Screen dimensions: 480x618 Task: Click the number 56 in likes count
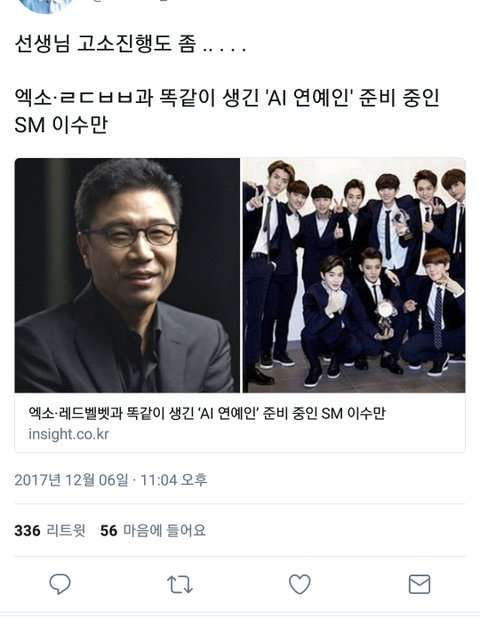coord(109,531)
